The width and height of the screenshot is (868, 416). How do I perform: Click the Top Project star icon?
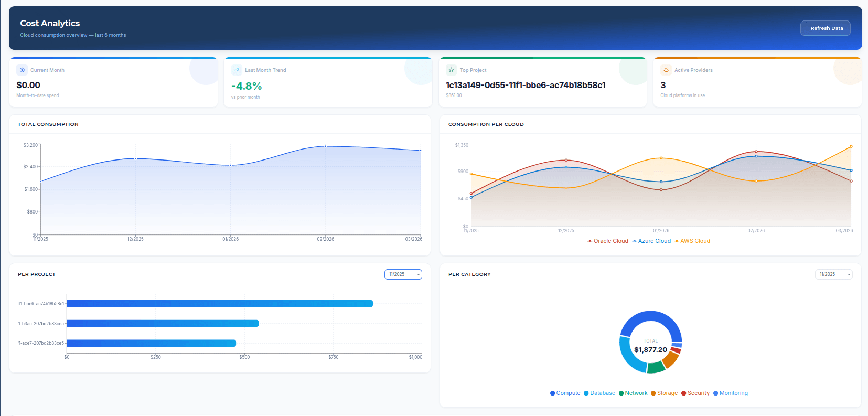pos(451,70)
